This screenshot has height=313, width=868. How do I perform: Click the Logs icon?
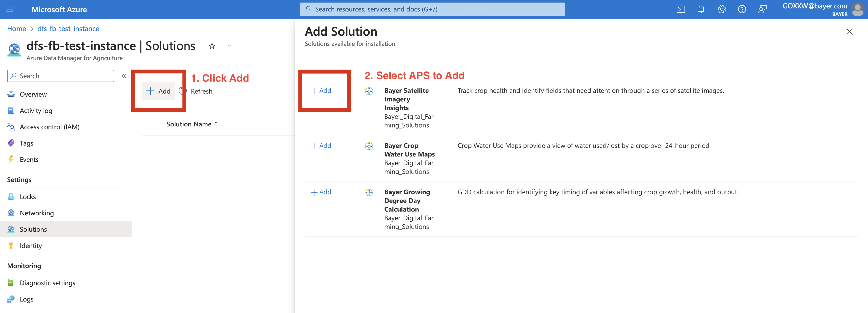coord(11,299)
